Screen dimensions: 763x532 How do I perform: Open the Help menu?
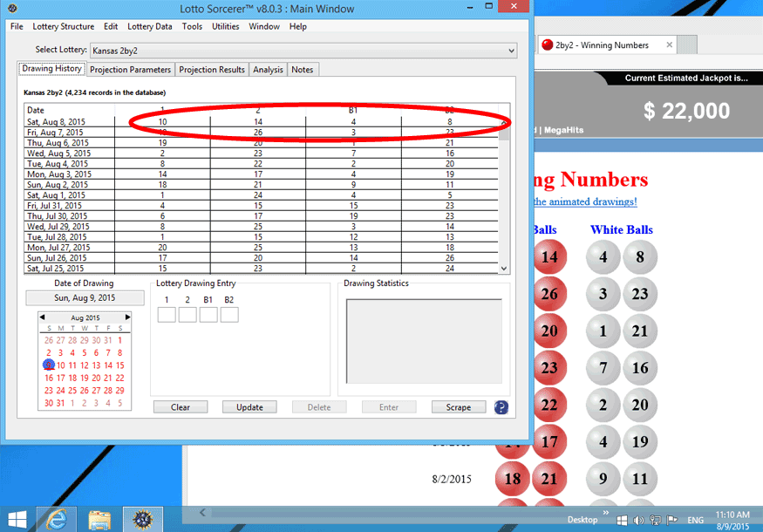coord(298,26)
